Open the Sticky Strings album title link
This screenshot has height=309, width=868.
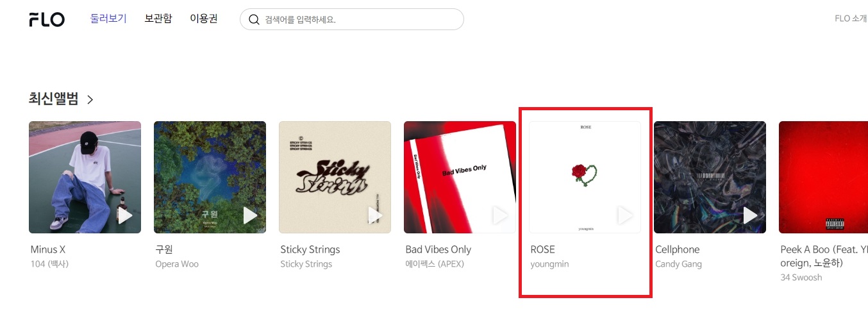(x=310, y=249)
